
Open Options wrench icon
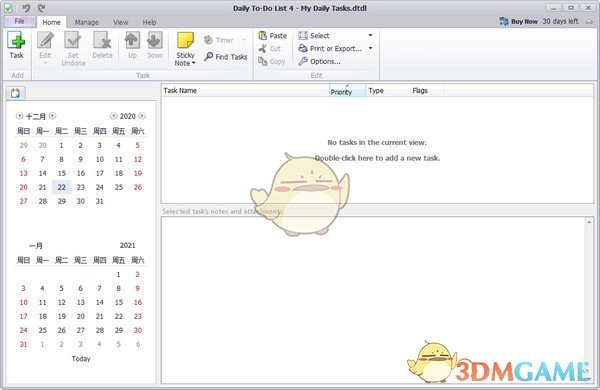click(303, 61)
